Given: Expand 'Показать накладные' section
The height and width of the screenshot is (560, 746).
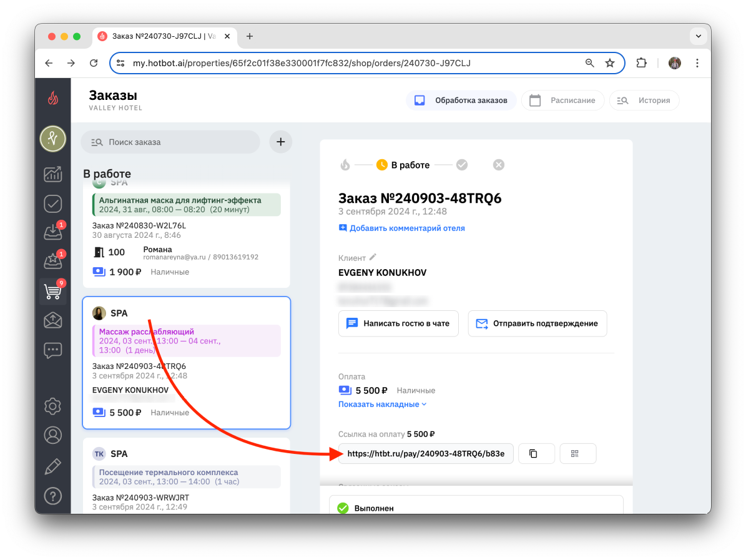Looking at the screenshot, I should tap(382, 404).
